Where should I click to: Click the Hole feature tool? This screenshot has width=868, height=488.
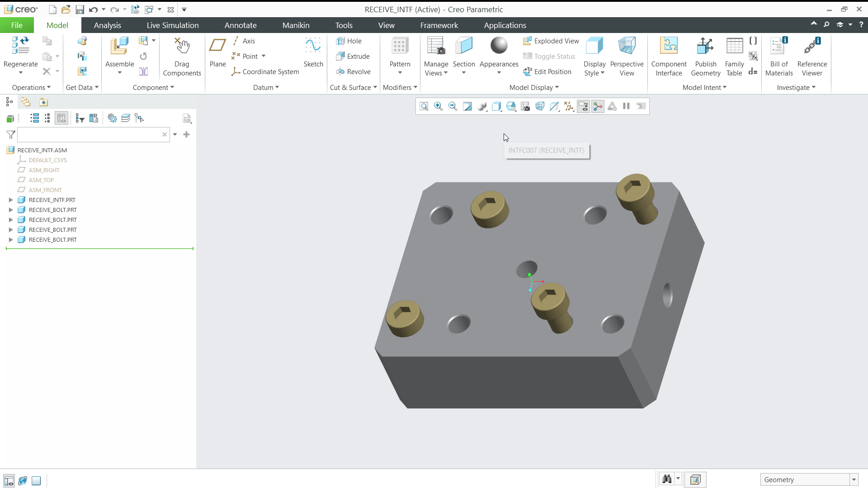[x=349, y=41]
